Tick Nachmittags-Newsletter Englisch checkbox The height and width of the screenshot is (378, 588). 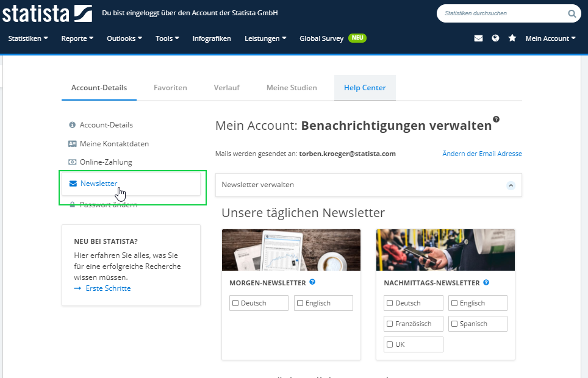[454, 303]
